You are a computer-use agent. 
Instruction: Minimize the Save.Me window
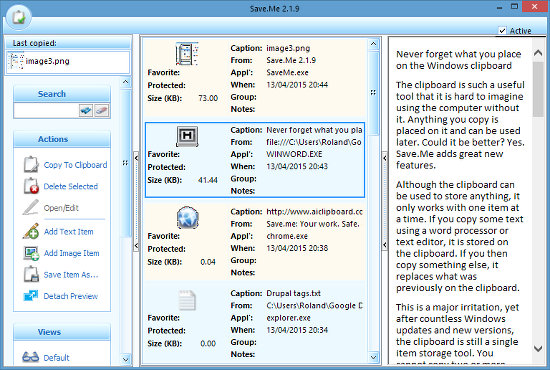[x=499, y=7]
